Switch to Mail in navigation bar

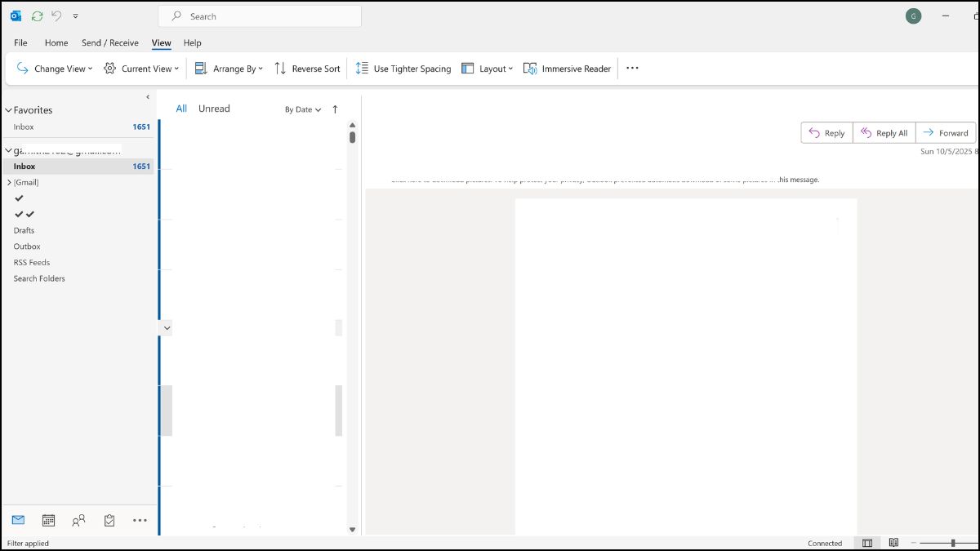pyautogui.click(x=18, y=520)
